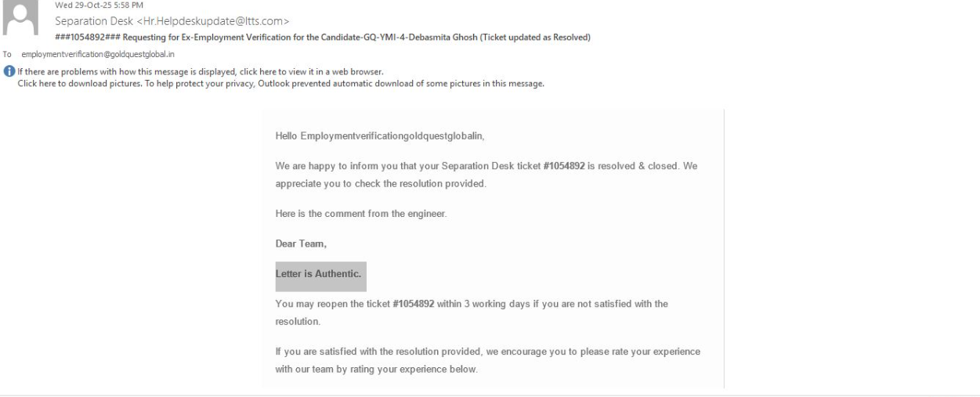This screenshot has height=397, width=980.
Task: Click the sender's profile avatar icon
Action: 18,19
